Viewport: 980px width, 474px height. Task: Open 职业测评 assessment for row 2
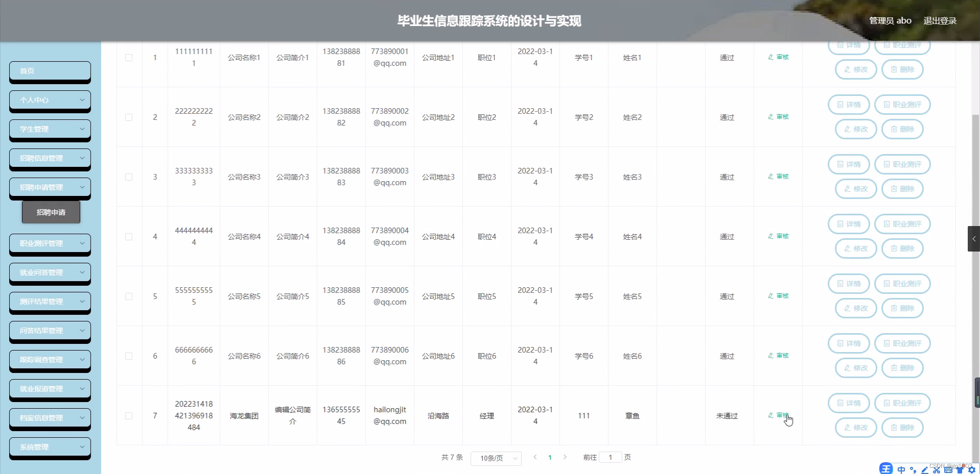point(902,105)
